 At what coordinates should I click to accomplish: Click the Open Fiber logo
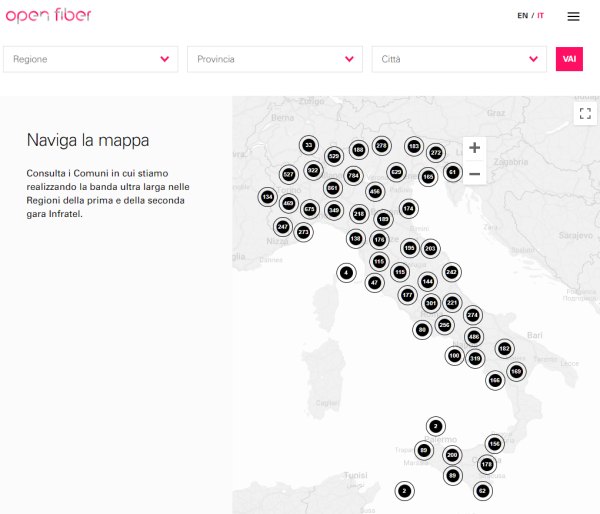(x=48, y=15)
